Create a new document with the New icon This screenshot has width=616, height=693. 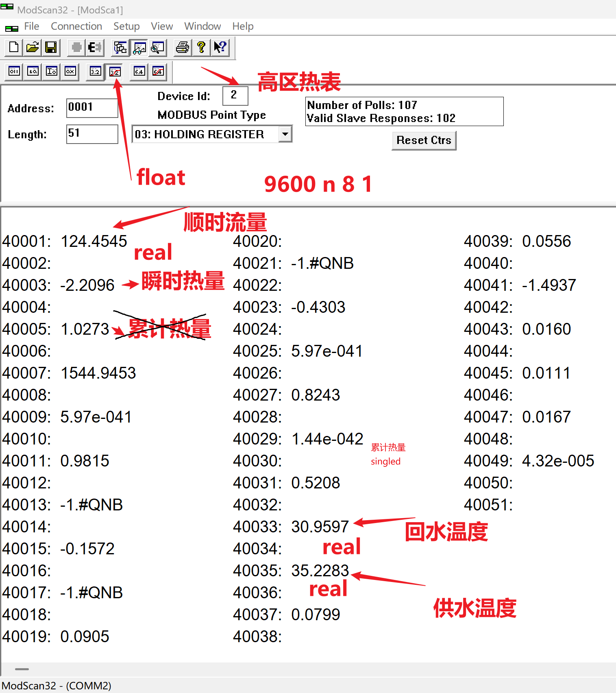tap(14, 48)
